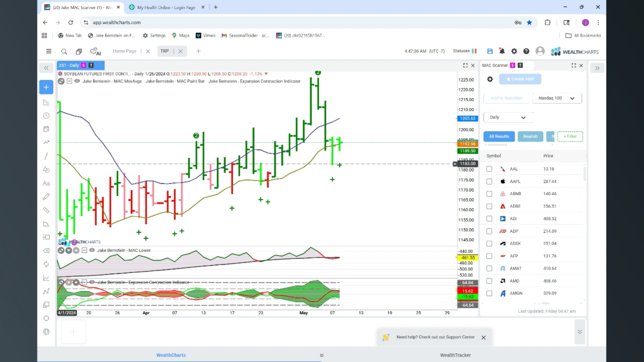
Task: Open the alerts bell in the header
Action: [x=502, y=51]
